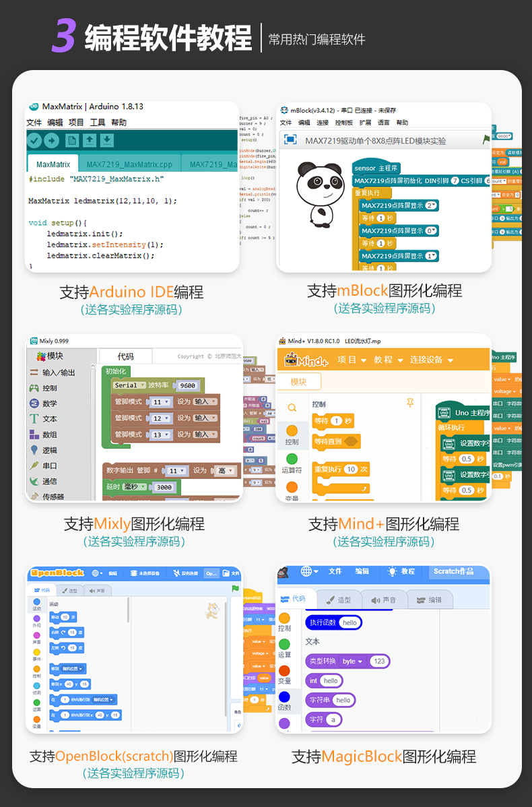Select the 数组 category in Mixly

[x=43, y=434]
